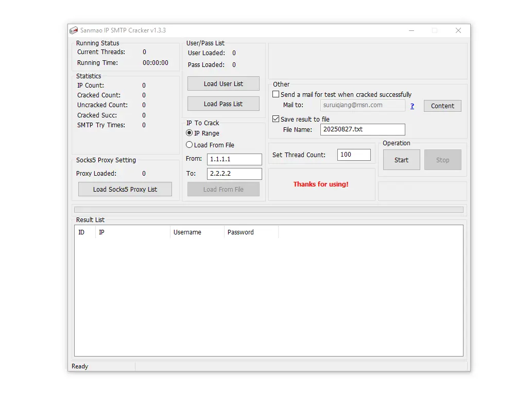Edit the ending IP 2.2.2.2
Screen dimensions: 532x406
(x=234, y=174)
